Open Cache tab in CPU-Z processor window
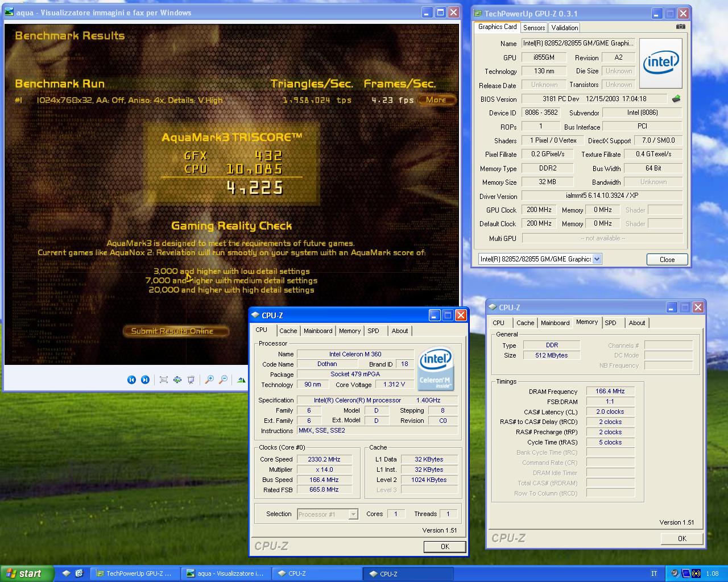728x582 pixels. [x=288, y=331]
